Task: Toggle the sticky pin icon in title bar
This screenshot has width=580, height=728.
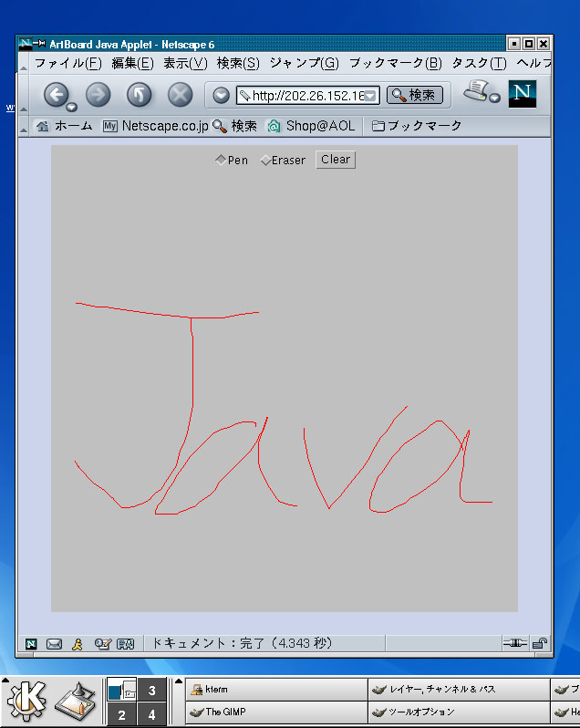Action: (x=39, y=44)
